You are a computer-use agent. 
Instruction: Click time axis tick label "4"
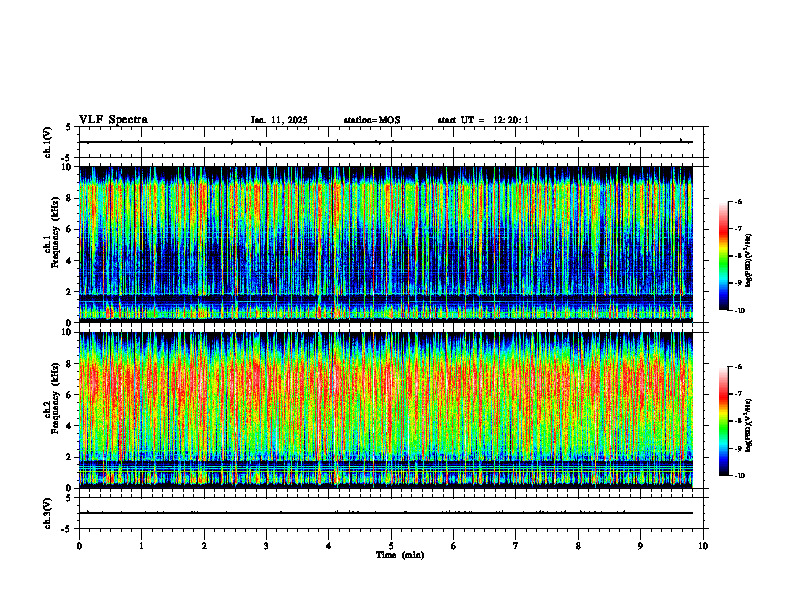click(x=328, y=546)
